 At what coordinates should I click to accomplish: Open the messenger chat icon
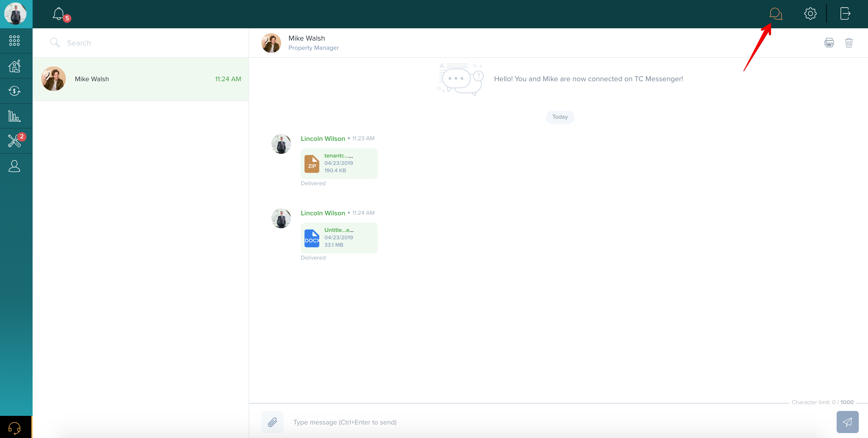tap(776, 14)
